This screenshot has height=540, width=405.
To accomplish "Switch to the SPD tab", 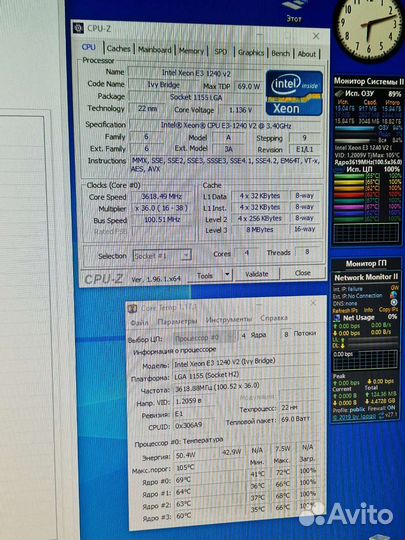I will point(220,52).
